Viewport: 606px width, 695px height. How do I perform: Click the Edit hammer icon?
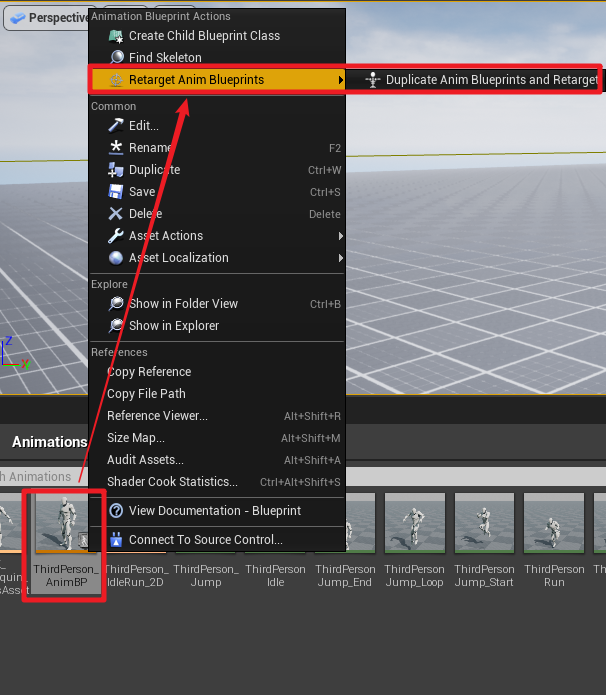tap(116, 125)
